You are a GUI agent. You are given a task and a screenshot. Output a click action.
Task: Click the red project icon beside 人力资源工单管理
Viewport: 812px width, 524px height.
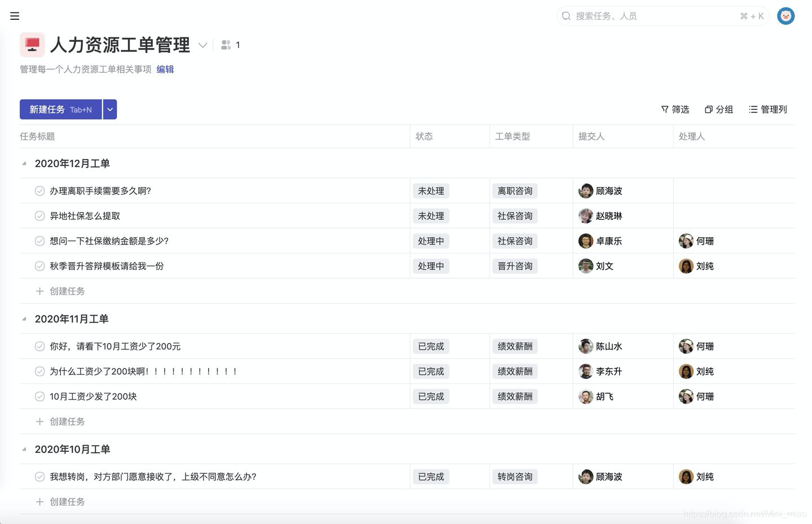click(32, 45)
